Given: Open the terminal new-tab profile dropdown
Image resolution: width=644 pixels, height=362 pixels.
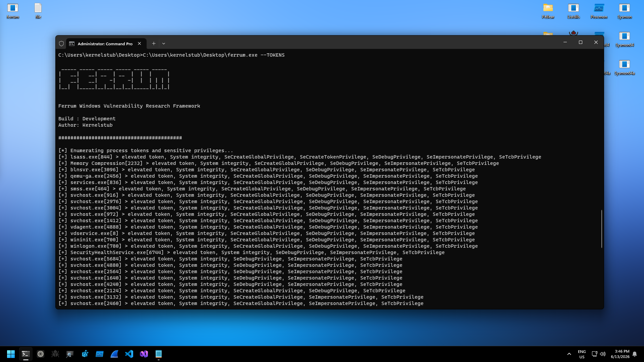Looking at the screenshot, I should (164, 44).
